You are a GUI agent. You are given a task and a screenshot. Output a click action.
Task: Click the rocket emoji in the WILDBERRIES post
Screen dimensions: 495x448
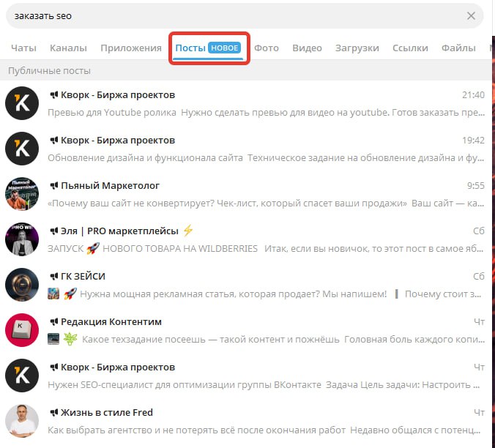point(93,249)
